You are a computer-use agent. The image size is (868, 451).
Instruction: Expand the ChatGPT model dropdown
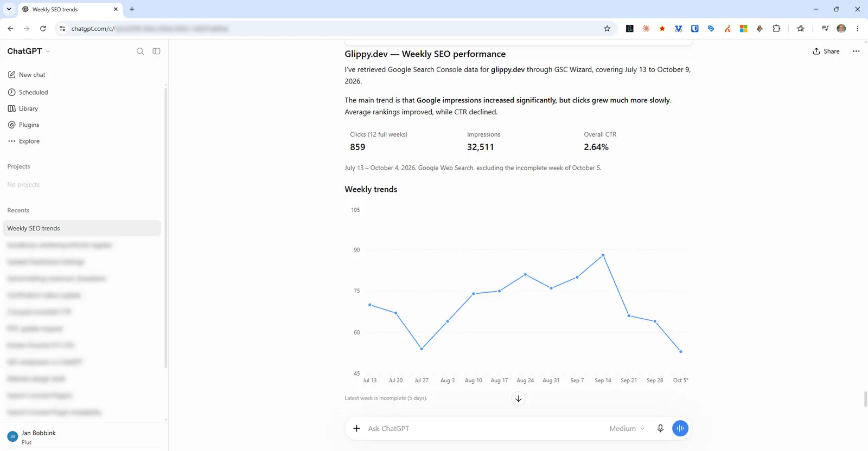pyautogui.click(x=29, y=51)
